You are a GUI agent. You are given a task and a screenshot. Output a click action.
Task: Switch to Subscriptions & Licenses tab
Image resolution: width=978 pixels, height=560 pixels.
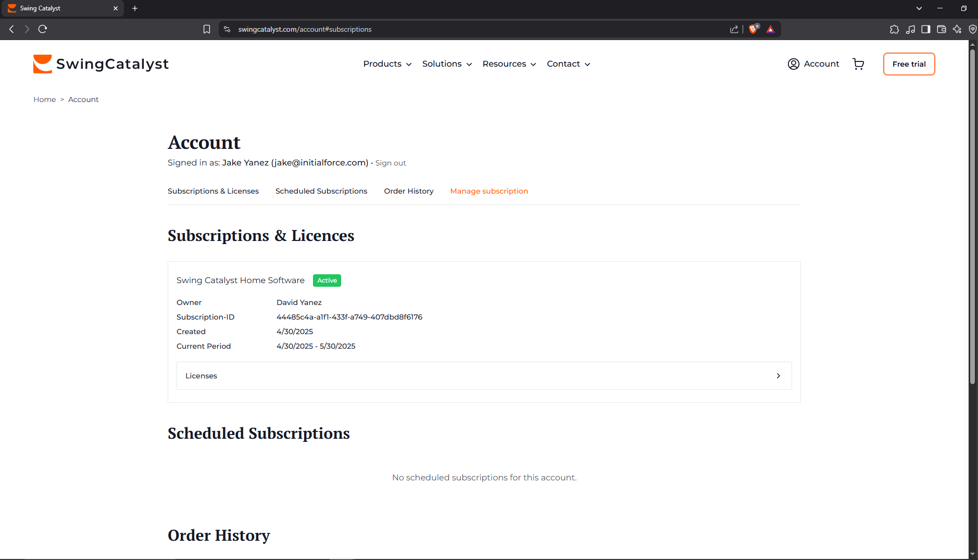213,191
